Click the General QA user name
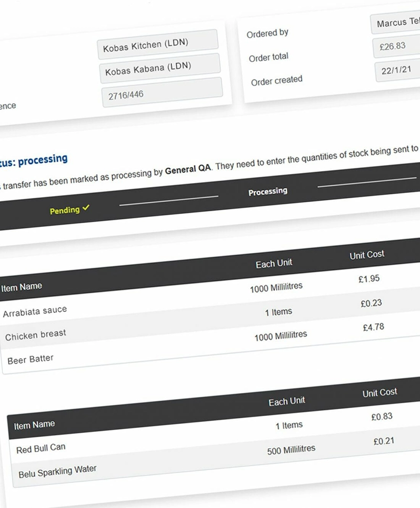 click(x=187, y=170)
